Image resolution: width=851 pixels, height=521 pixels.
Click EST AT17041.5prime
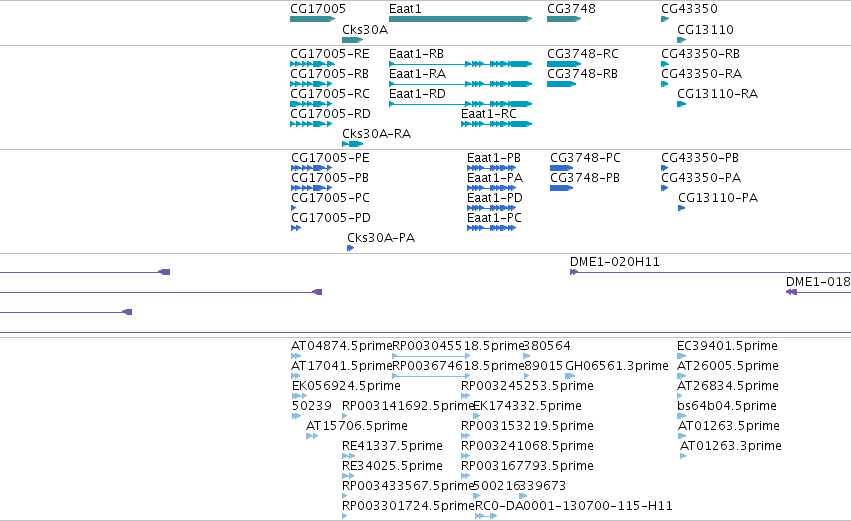pyautogui.click(x=296, y=376)
